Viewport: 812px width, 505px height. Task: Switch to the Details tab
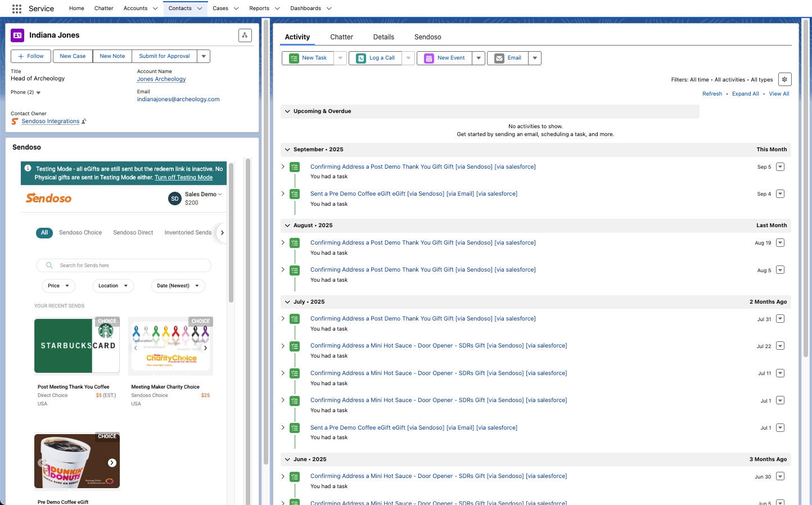tap(384, 37)
